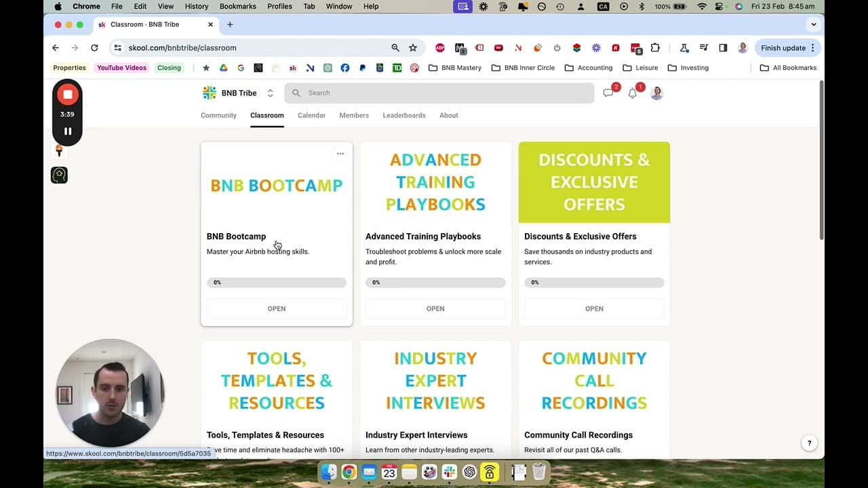This screenshot has width=868, height=488.
Task: Open the About tab
Action: pos(449,115)
